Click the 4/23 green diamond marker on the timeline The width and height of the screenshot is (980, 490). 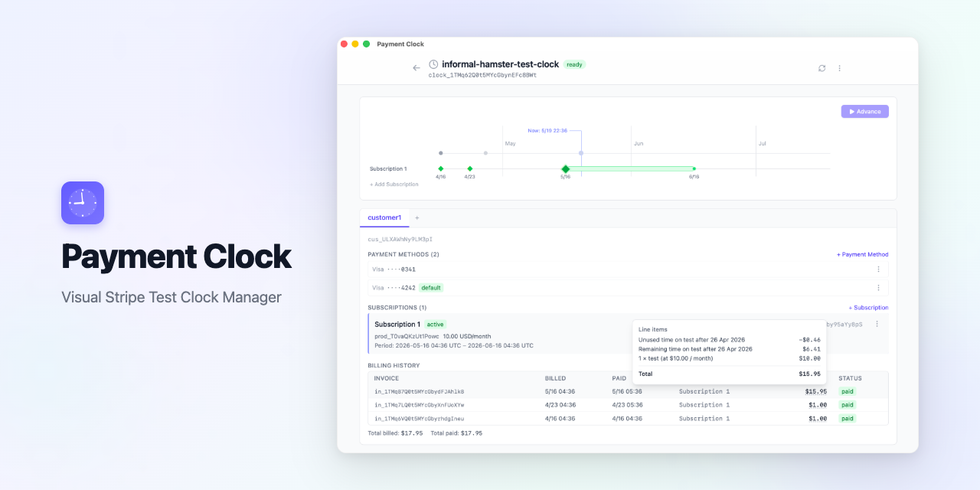pyautogui.click(x=470, y=168)
